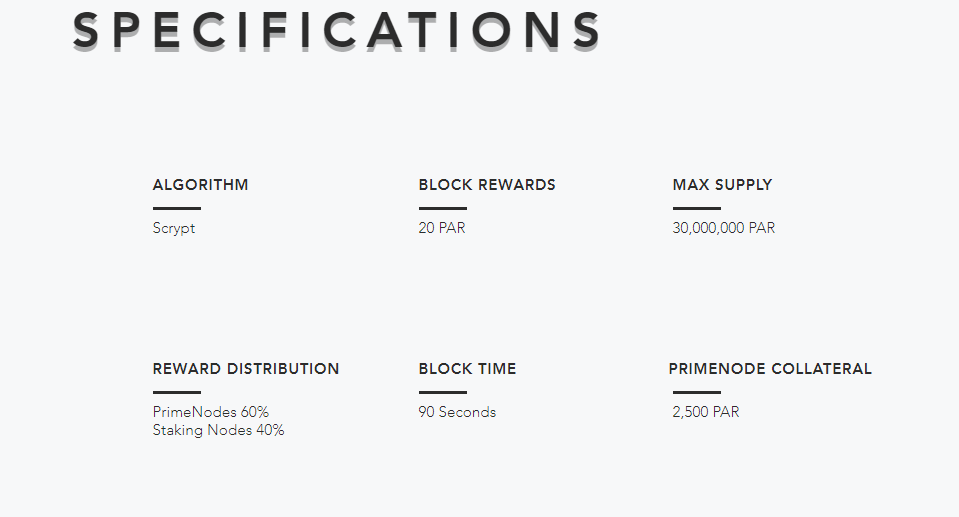The image size is (959, 517).
Task: Click the PrimeNodes 60% text
Action: tap(210, 412)
